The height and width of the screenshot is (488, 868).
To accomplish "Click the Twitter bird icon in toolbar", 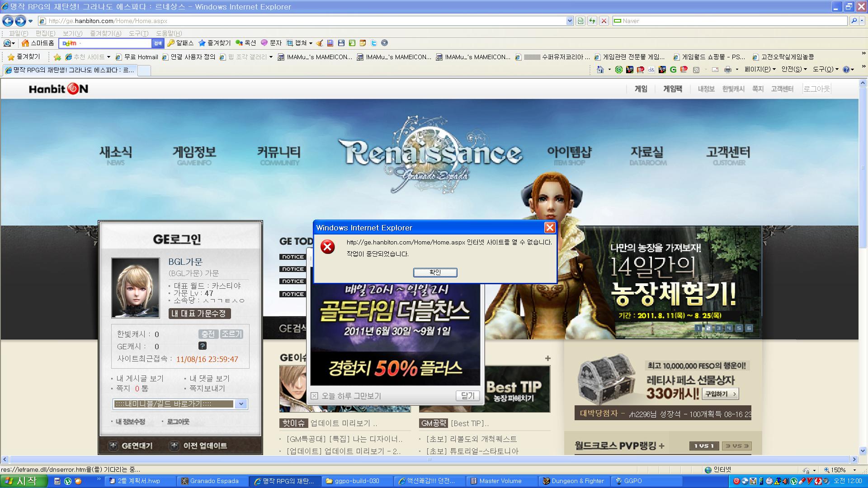I will (373, 43).
